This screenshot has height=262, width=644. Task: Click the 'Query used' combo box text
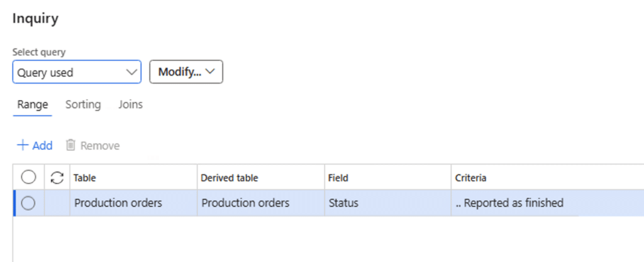[x=45, y=72]
